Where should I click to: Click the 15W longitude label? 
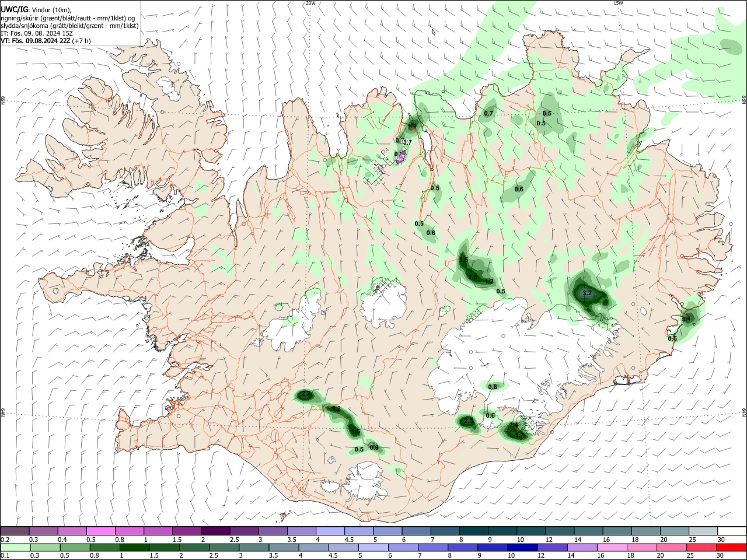(618, 3)
